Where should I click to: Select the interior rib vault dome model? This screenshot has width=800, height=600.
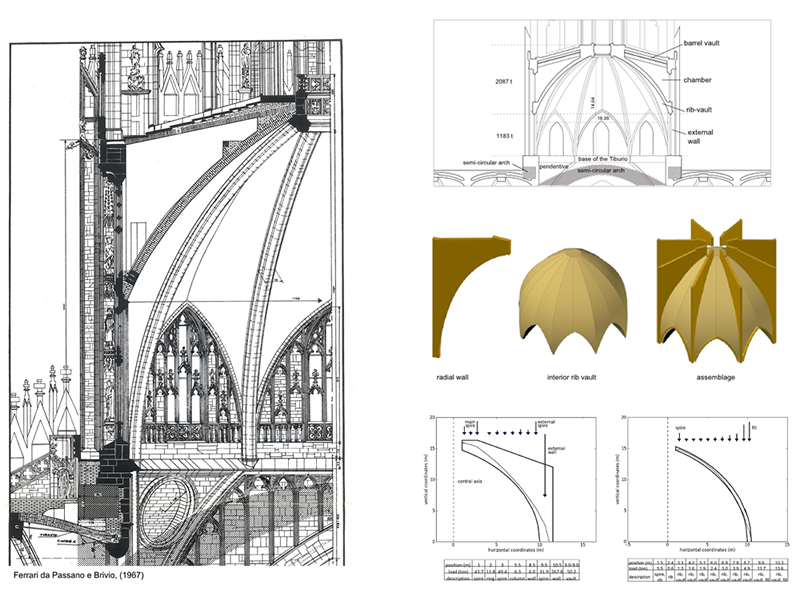(573, 301)
